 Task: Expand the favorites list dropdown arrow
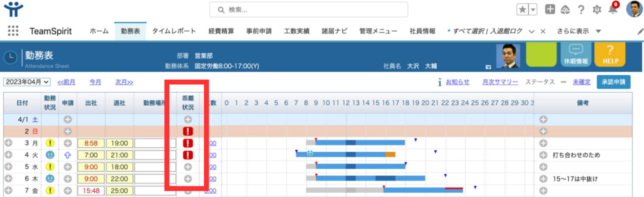click(533, 10)
